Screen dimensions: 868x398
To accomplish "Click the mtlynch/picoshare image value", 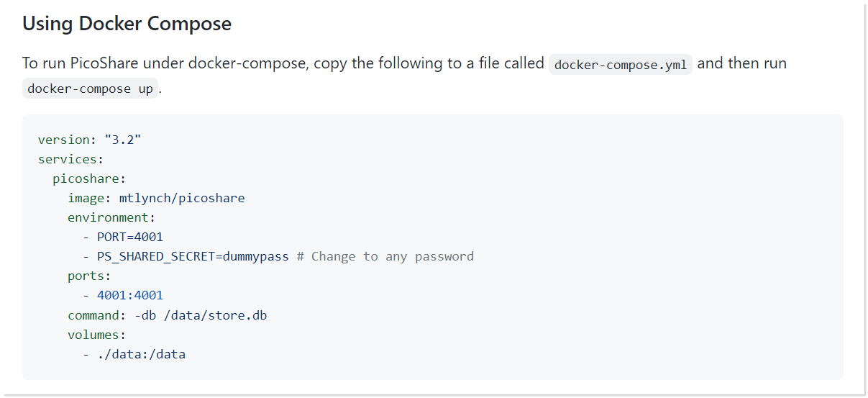I will point(182,198).
